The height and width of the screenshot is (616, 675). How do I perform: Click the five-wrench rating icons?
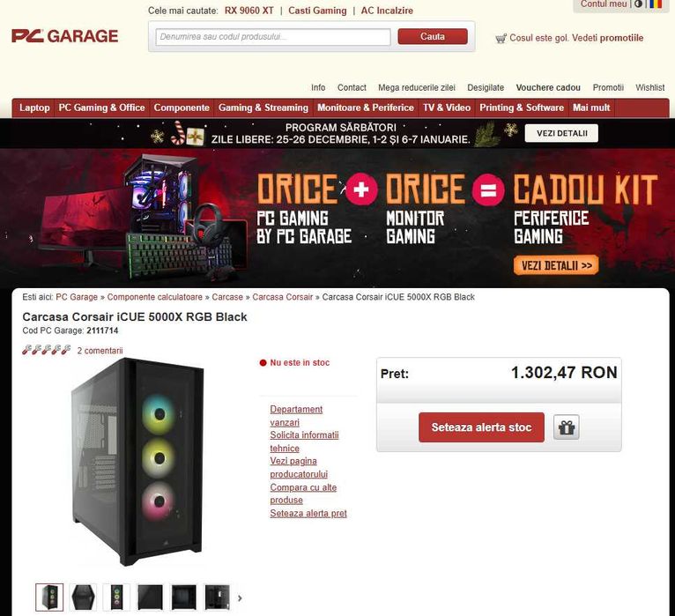pyautogui.click(x=47, y=350)
